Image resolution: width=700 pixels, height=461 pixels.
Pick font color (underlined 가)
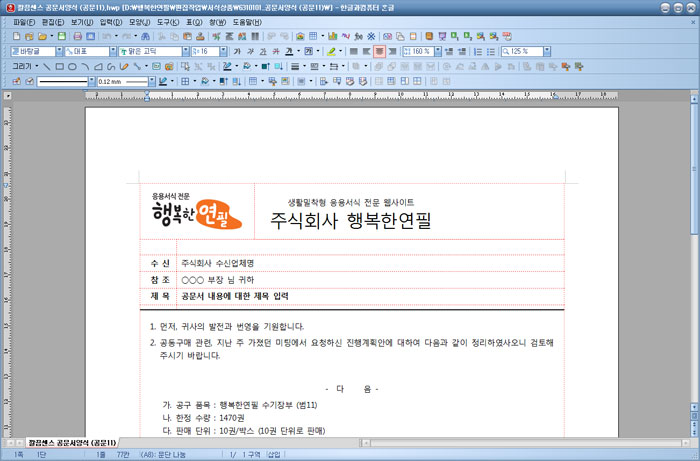pos(289,51)
